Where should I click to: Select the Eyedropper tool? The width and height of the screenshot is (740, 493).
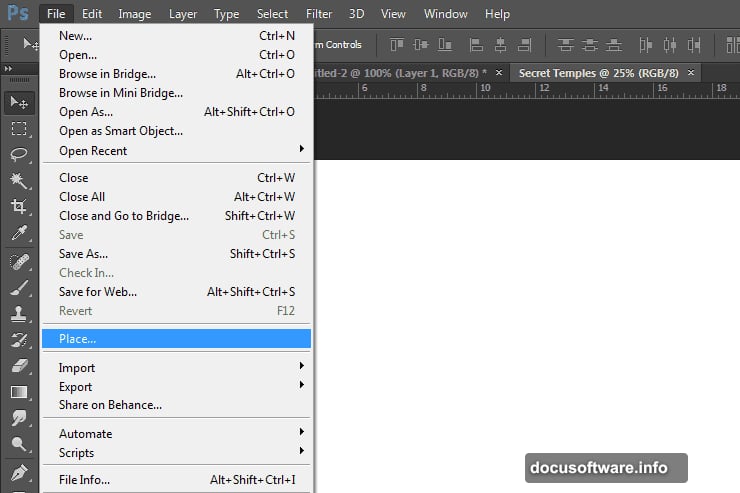[x=18, y=233]
